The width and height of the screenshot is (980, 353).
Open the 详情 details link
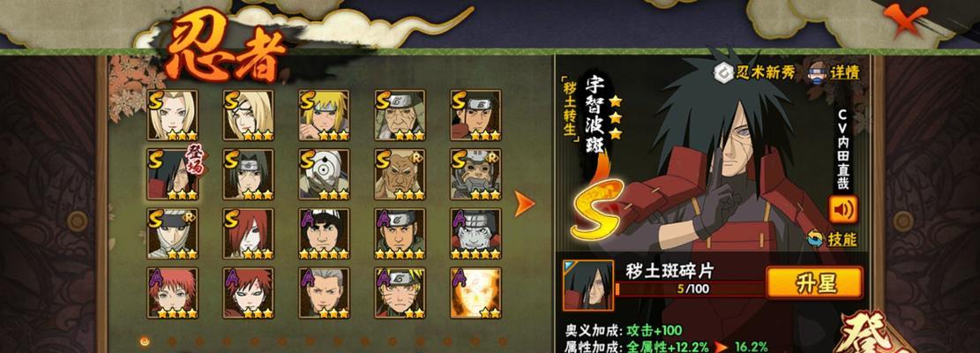point(845,71)
